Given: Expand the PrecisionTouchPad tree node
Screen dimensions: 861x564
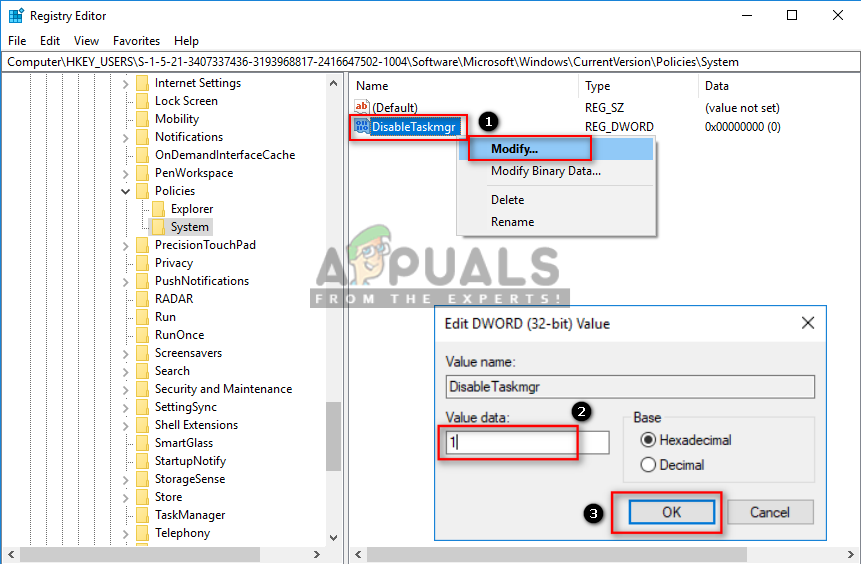Looking at the screenshot, I should click(x=125, y=245).
